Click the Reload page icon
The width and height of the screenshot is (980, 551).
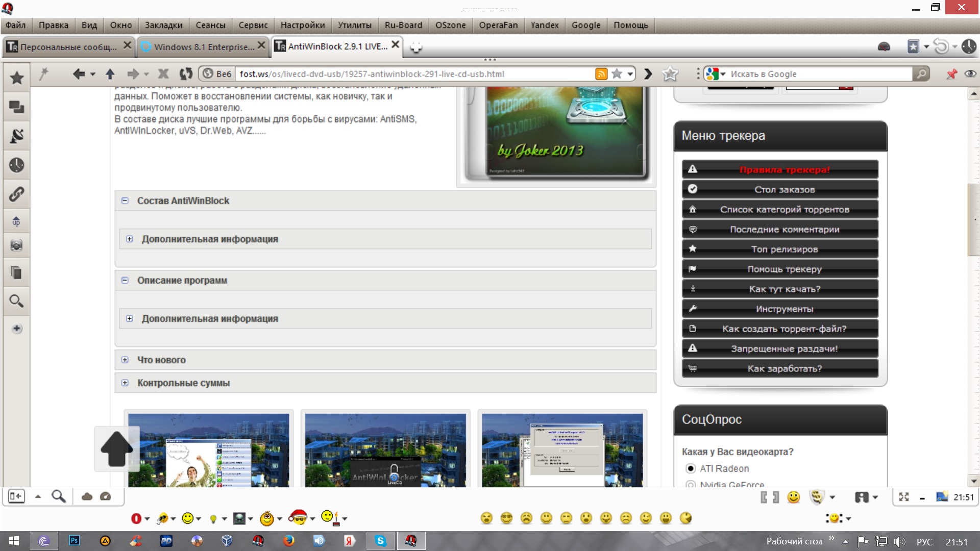coord(186,74)
